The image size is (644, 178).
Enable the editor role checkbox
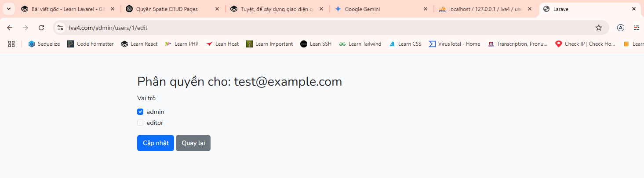point(140,123)
